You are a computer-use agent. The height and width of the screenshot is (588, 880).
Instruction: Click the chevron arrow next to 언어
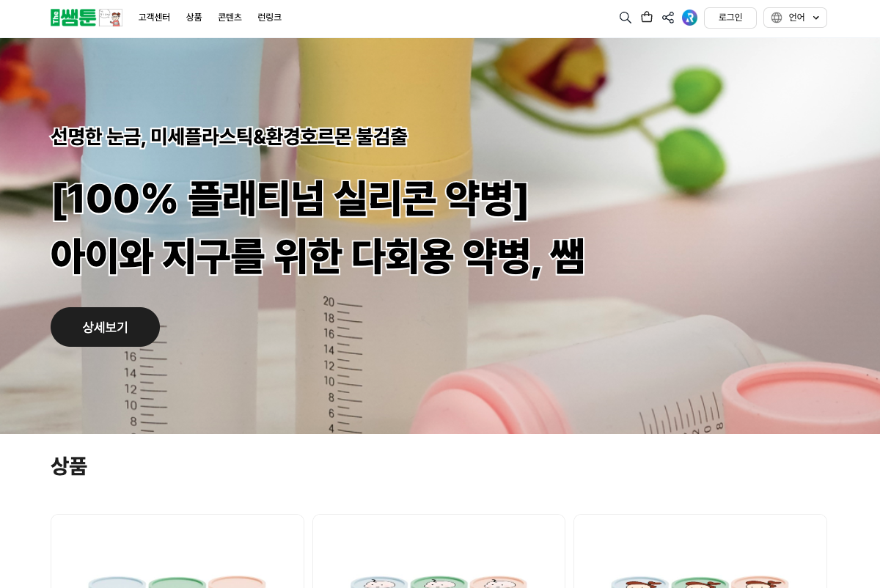(816, 18)
